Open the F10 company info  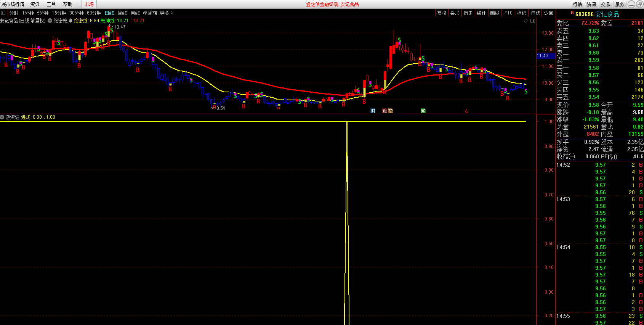[508, 13]
